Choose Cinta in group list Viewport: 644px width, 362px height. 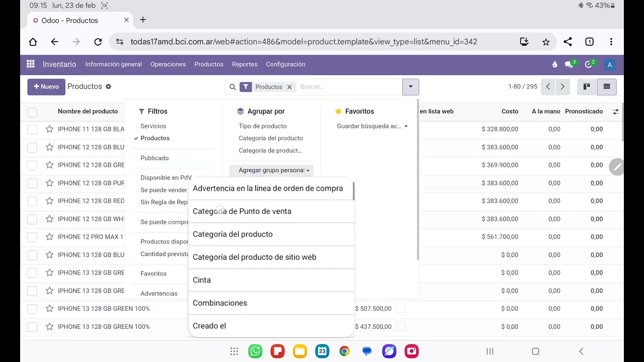[x=271, y=280]
